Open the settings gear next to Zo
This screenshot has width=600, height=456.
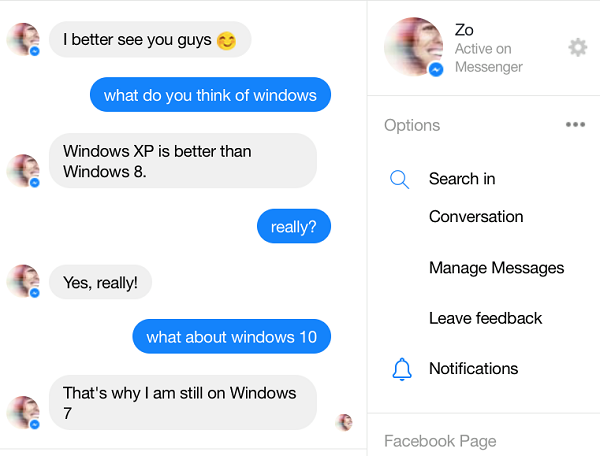[577, 47]
